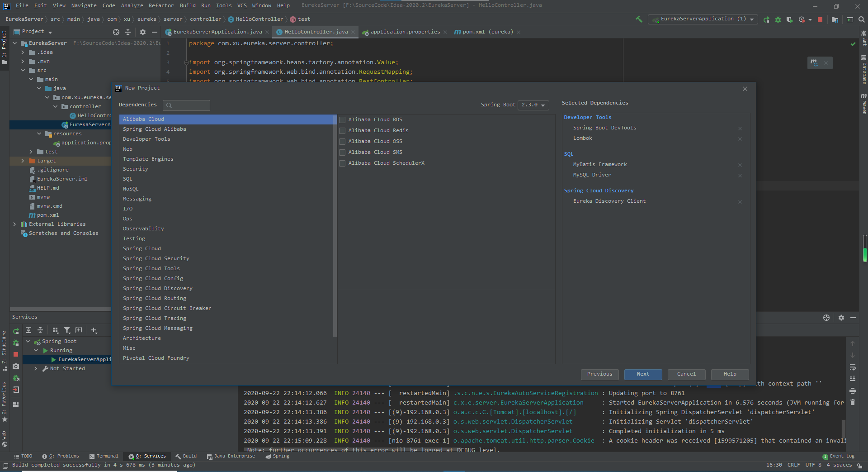The image size is (868, 472).
Task: Rerun EurekaServerApplication from the main toolbar
Action: pyautogui.click(x=766, y=19)
